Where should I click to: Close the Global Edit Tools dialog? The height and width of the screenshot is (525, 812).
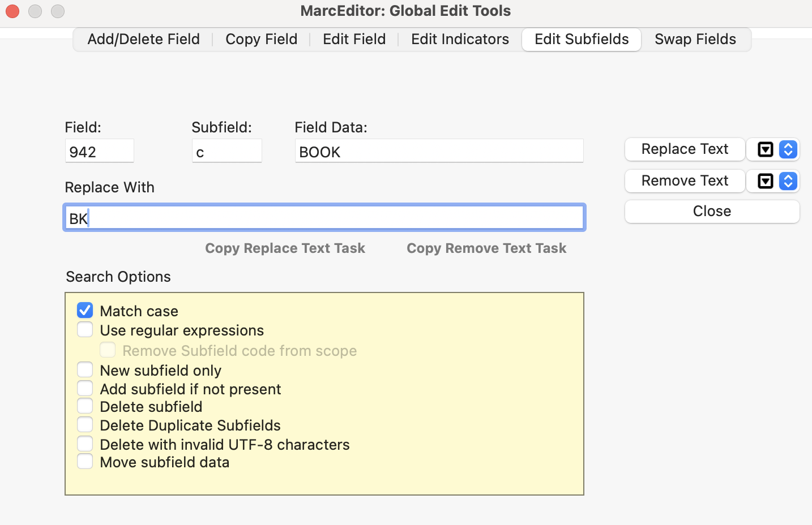click(712, 212)
